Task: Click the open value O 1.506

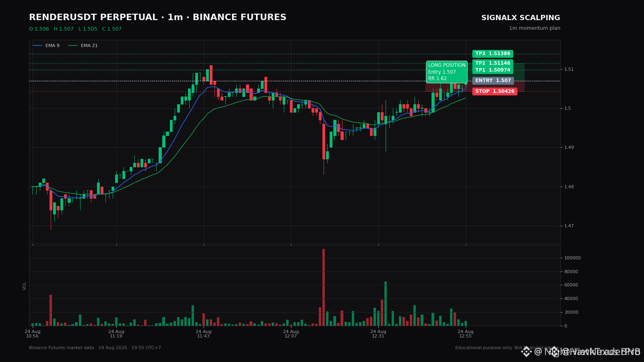Action: tap(39, 29)
